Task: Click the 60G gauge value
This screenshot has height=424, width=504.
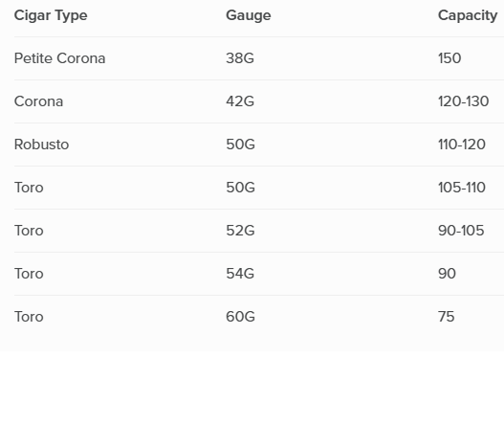Action: tap(240, 317)
